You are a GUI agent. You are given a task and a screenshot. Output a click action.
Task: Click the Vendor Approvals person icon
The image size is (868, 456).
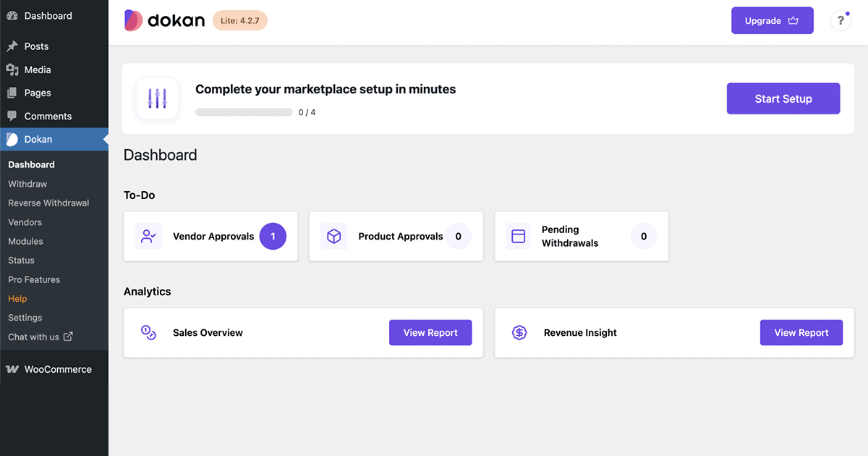(x=148, y=237)
